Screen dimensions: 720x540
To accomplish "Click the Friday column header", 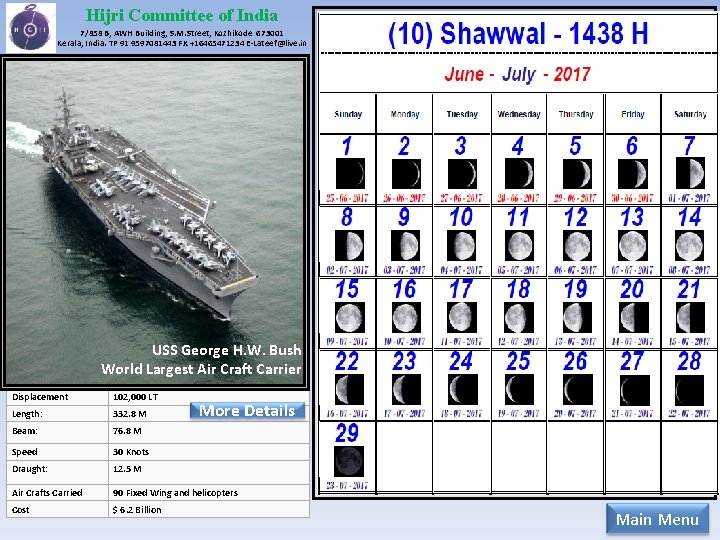I will (633, 114).
